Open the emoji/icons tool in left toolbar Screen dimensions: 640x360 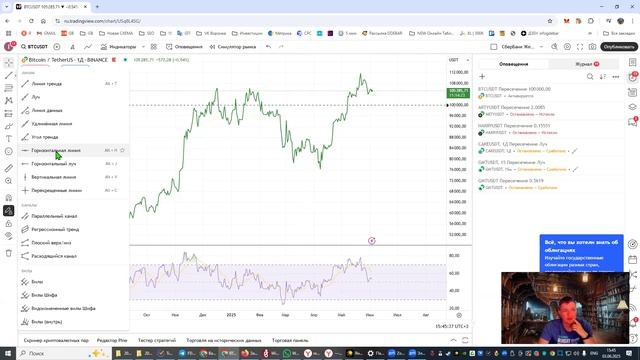(9, 151)
